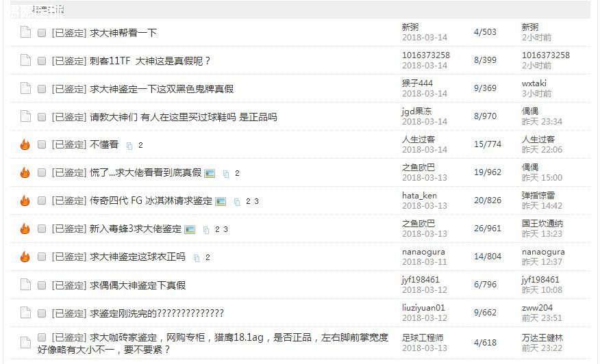The height and width of the screenshot is (364, 600).
Task: Open last poster zww204's profile
Action: pyautogui.click(x=537, y=308)
